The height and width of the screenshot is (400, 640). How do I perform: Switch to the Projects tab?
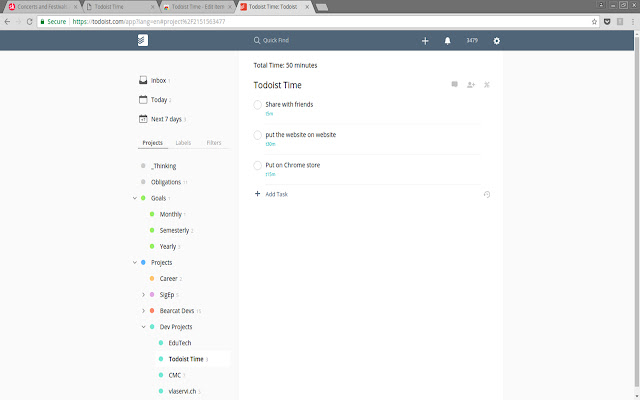click(x=153, y=143)
